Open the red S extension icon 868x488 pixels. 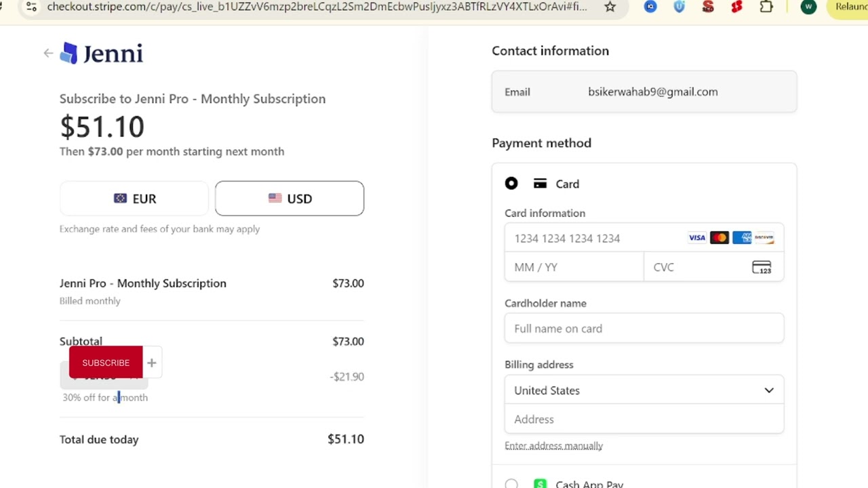[x=736, y=7]
